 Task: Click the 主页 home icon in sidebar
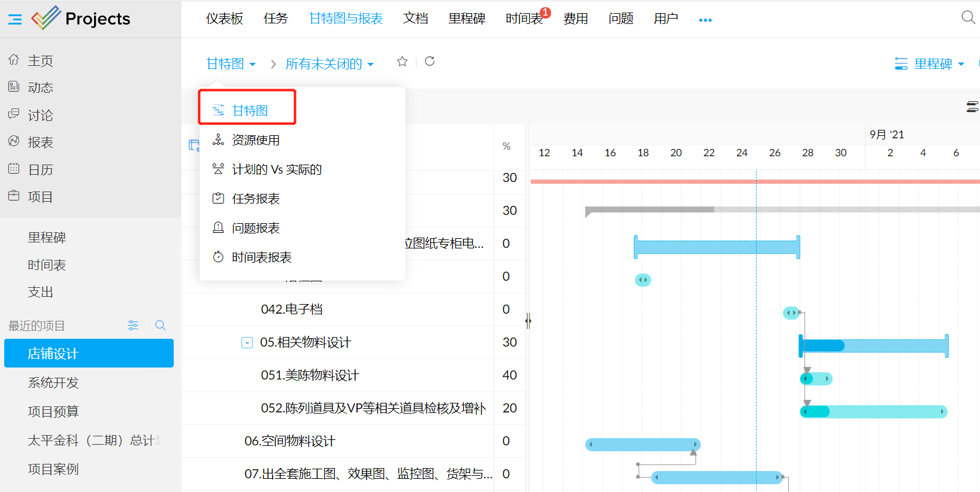pos(14,60)
